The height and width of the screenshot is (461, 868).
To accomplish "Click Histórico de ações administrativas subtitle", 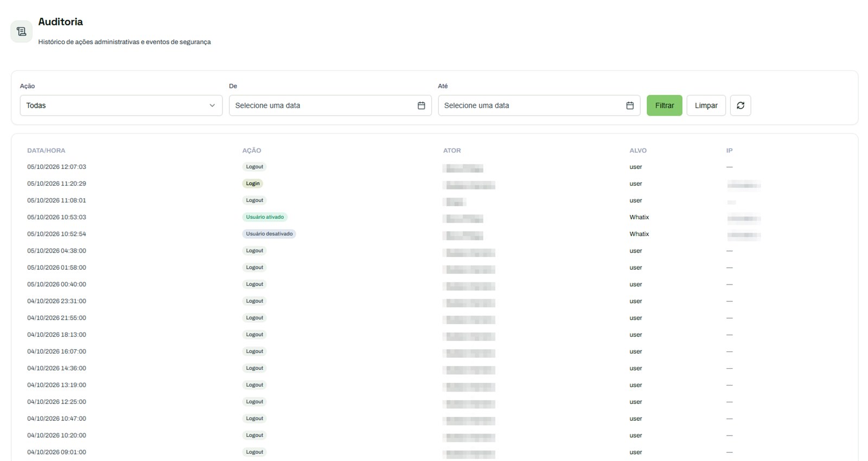I will [124, 42].
